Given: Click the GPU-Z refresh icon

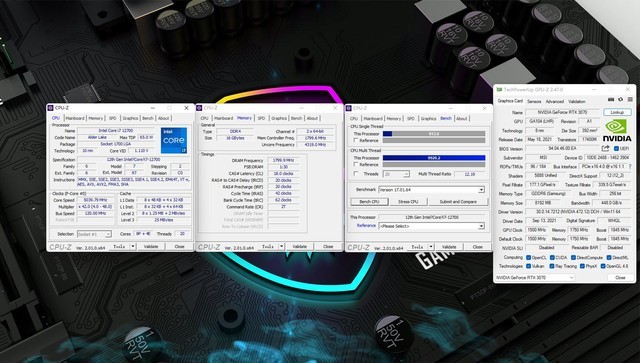Looking at the screenshot, I should (620, 99).
